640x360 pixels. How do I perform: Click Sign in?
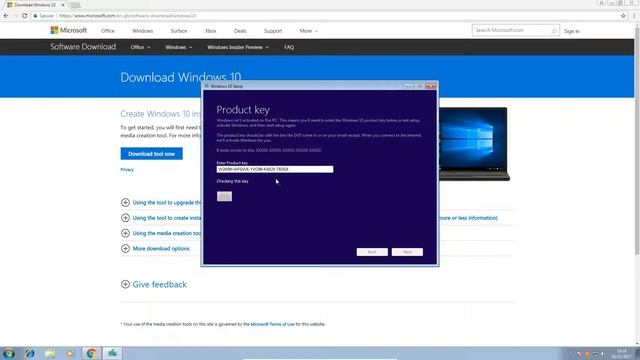572,31
